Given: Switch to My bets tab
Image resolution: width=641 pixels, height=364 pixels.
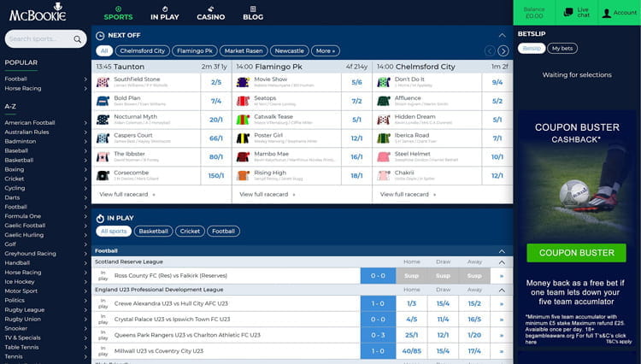Looking at the screenshot, I should tap(562, 48).
